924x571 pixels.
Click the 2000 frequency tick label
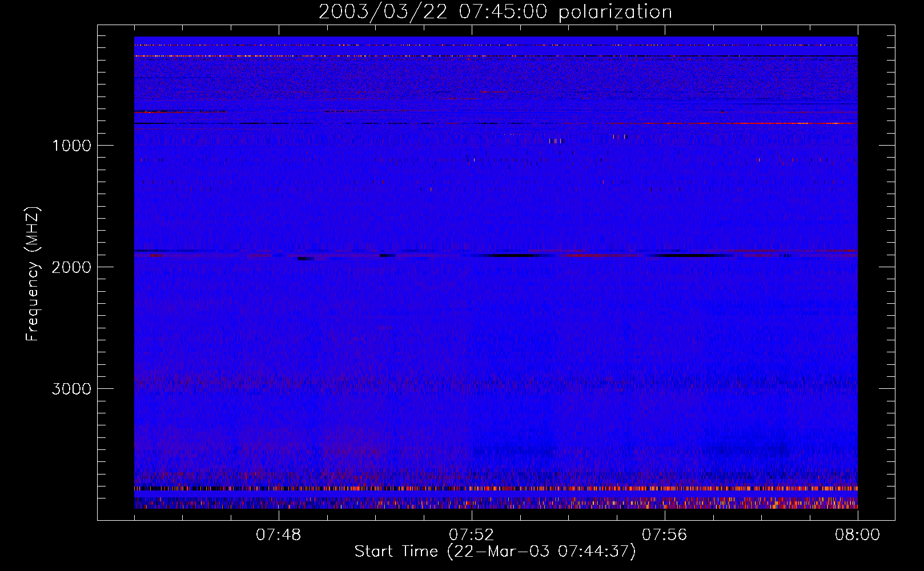[x=71, y=267]
